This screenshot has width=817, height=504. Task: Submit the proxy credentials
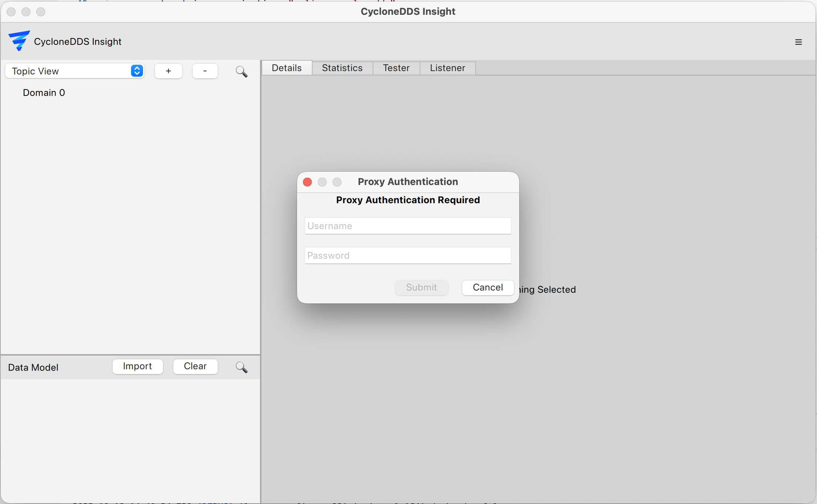[x=421, y=288]
